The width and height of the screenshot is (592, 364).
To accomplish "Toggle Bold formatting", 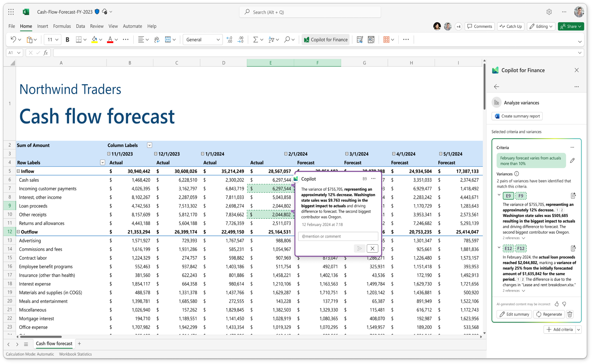I will (x=67, y=39).
